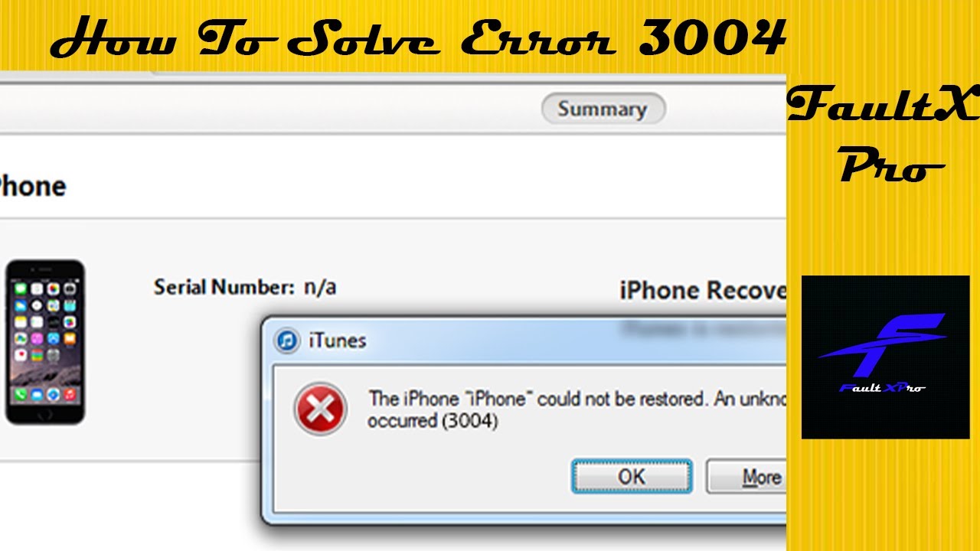Image resolution: width=980 pixels, height=551 pixels.
Task: Click the 'How To Solve Error 3004' title
Action: pyautogui.click(x=419, y=35)
